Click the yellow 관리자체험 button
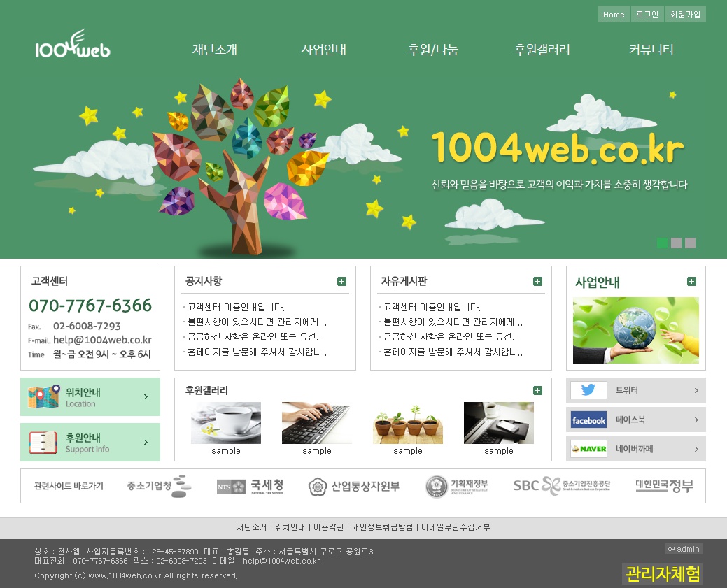Viewport: 727px width, 588px height. tap(662, 574)
